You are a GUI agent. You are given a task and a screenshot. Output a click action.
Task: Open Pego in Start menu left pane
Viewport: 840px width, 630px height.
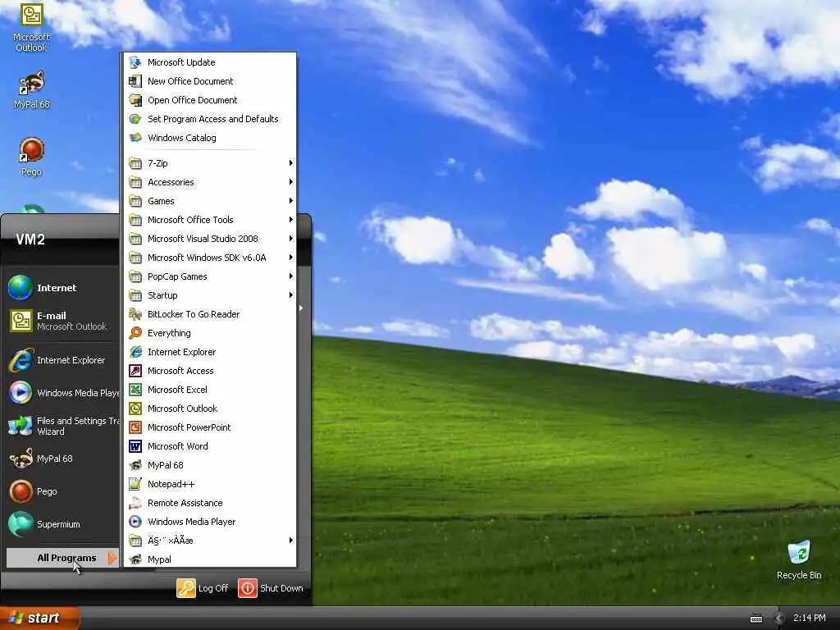[62, 491]
